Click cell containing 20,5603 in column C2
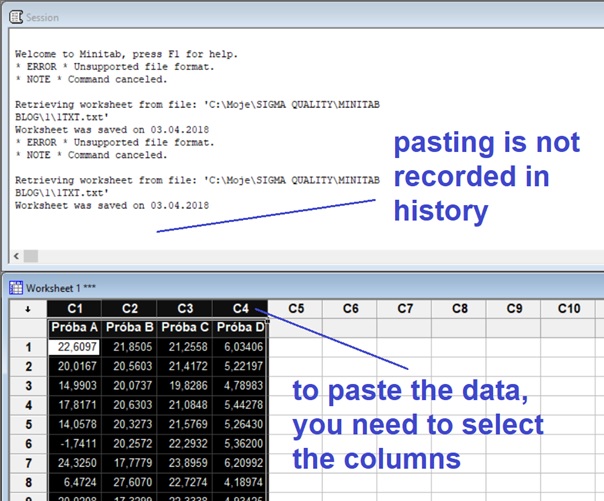The image size is (604, 501). [131, 367]
